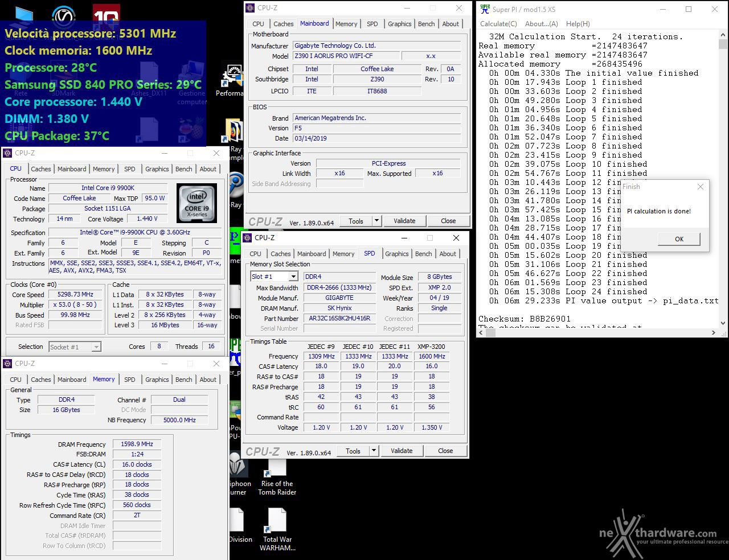Open Mainboard tab in CPU tab window

(72, 169)
